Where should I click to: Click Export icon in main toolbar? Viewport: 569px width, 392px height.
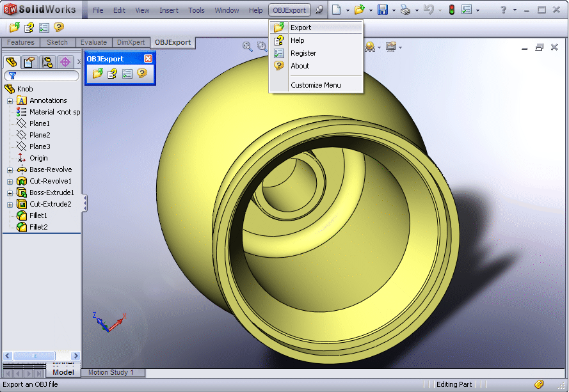(x=15, y=27)
